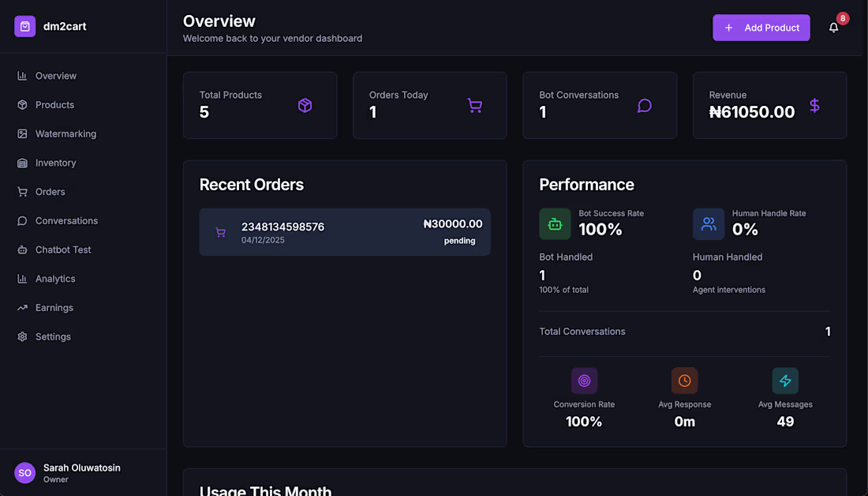Click the Human Handle Rate users icon
This screenshot has width=868, height=496.
[709, 224]
